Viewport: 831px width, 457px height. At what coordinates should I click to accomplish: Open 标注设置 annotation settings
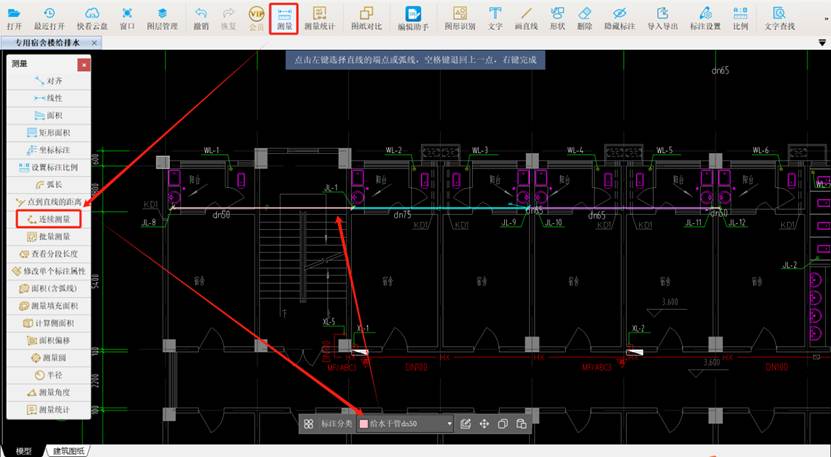coord(705,18)
